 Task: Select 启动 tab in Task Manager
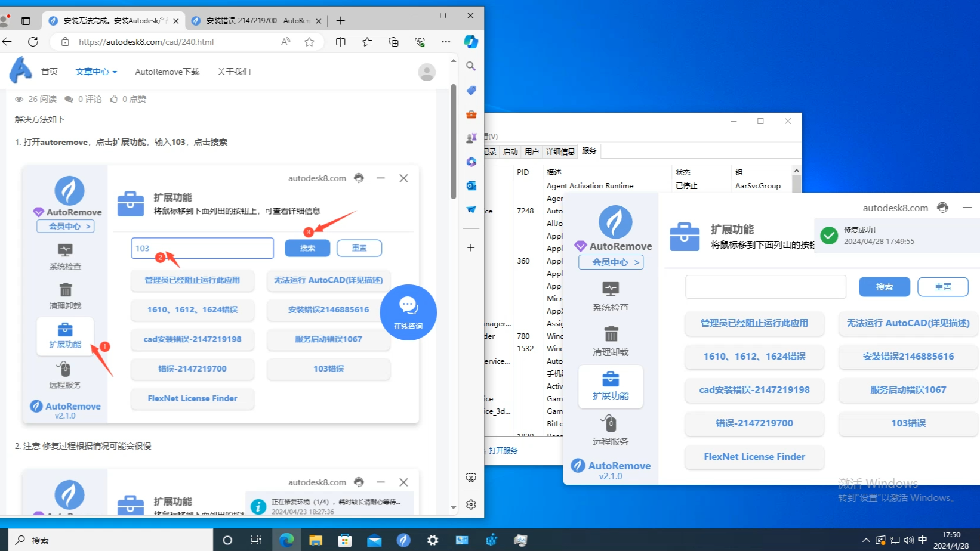click(x=510, y=151)
